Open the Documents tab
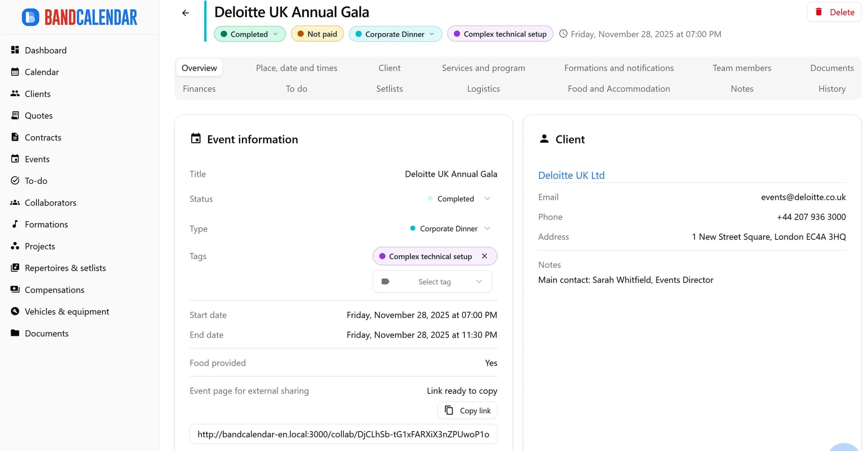 [832, 68]
